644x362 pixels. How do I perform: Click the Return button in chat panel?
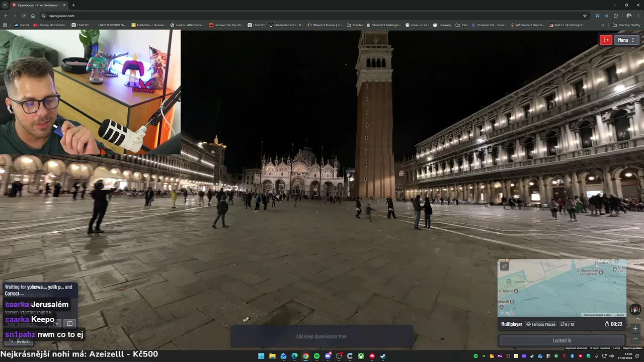coord(20,341)
